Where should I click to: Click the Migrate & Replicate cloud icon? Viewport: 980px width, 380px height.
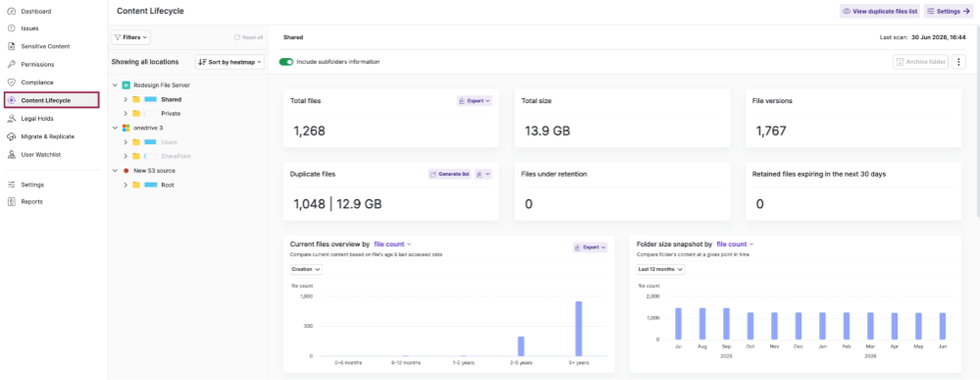click(x=11, y=136)
